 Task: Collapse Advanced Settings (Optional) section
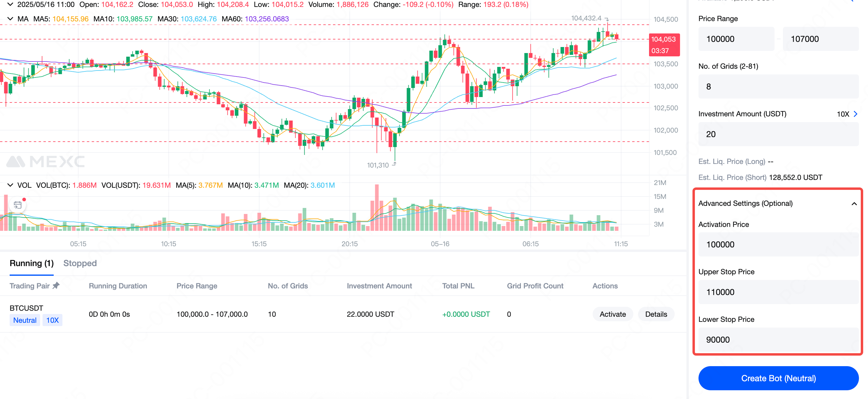point(854,203)
